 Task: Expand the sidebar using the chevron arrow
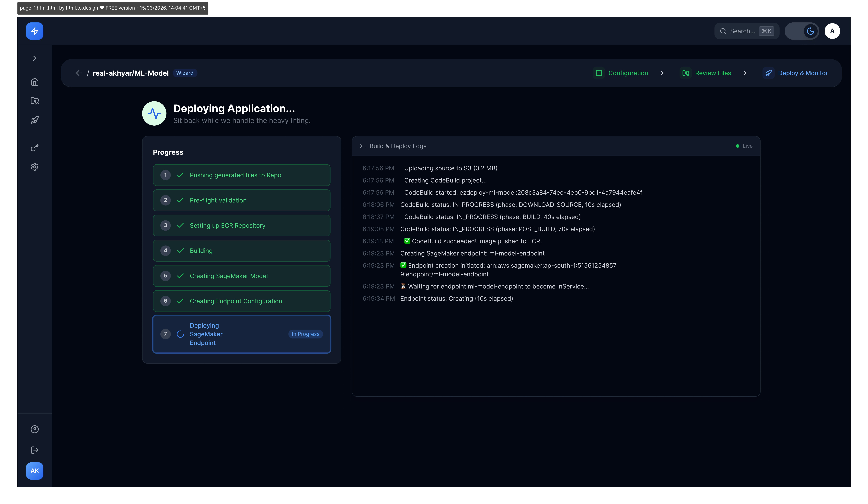tap(34, 58)
